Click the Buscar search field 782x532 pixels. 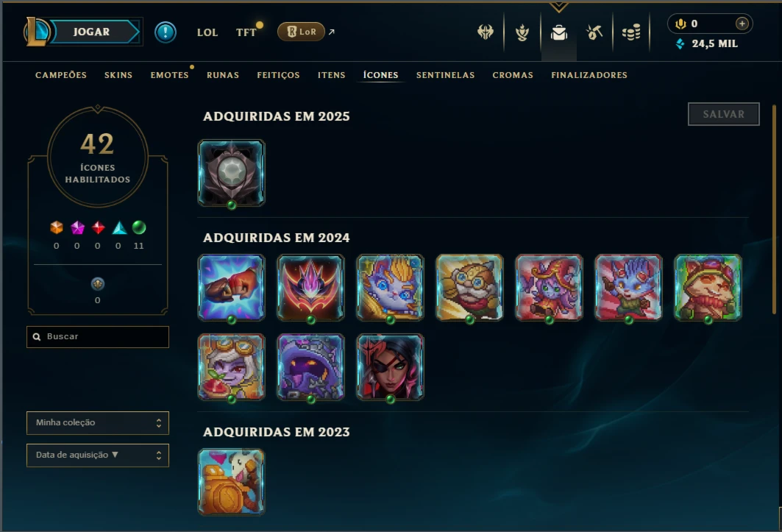[98, 337]
